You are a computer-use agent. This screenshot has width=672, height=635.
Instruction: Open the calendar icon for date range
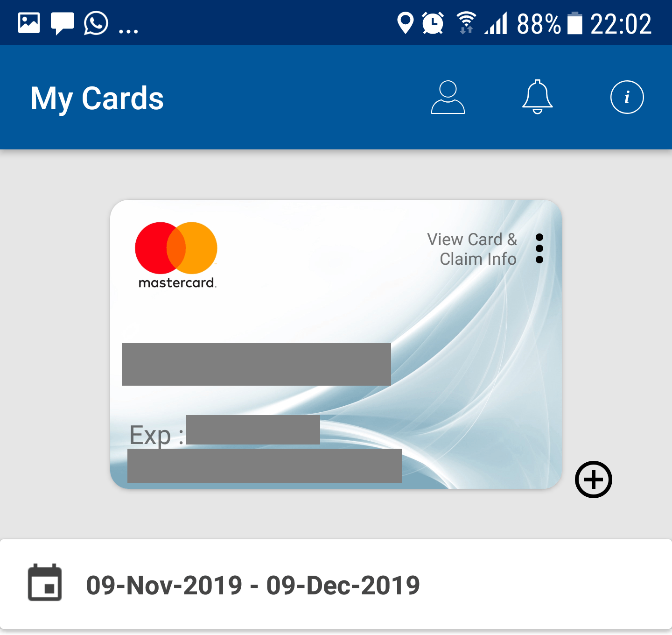point(45,582)
